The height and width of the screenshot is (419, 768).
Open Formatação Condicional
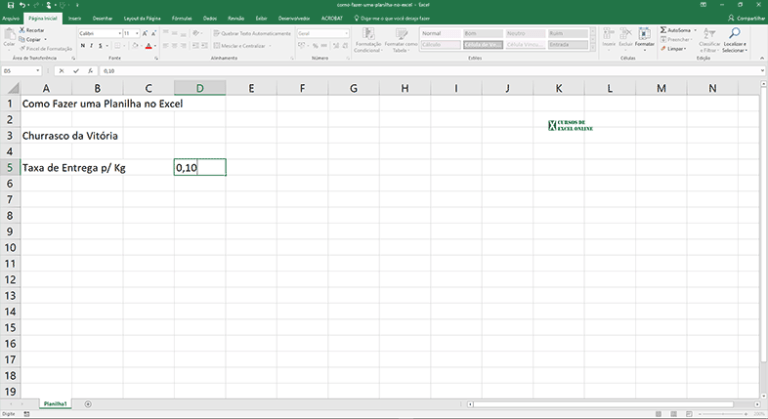pyautogui.click(x=368, y=40)
